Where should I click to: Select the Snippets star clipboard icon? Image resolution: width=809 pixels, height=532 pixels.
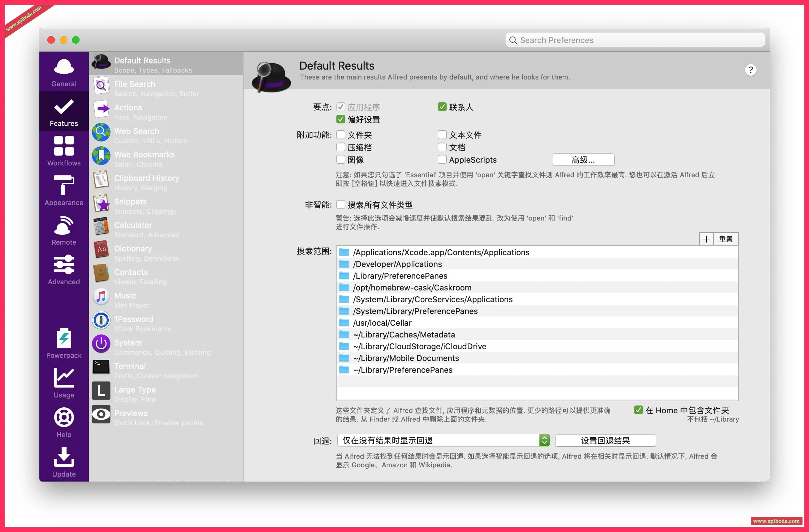101,203
